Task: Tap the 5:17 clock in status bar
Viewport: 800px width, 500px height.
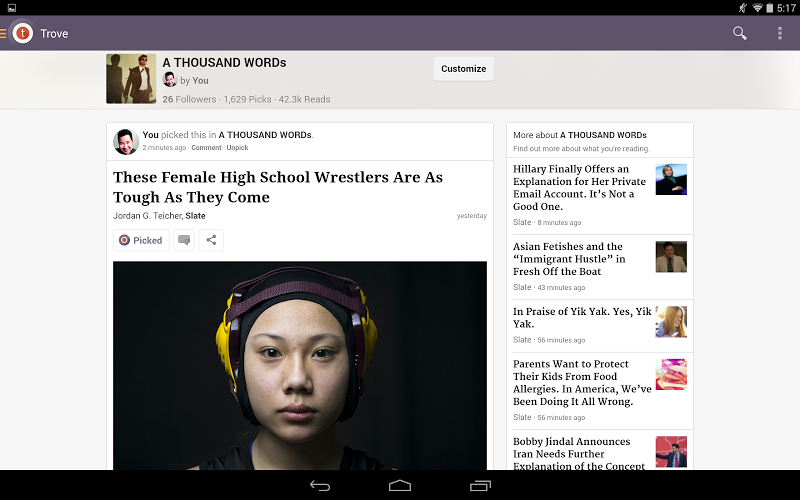Action: (x=786, y=8)
